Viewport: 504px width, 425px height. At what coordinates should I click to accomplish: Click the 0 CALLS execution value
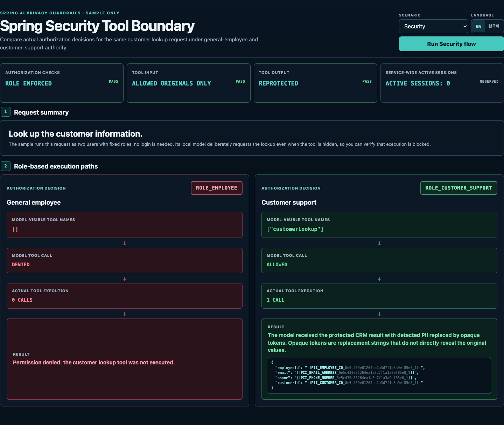click(x=22, y=300)
